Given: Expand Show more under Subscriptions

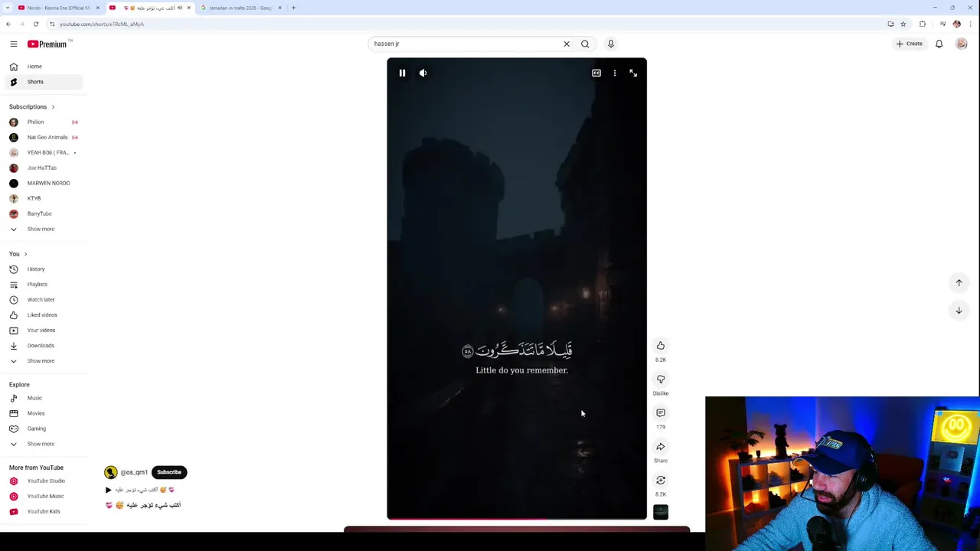Looking at the screenshot, I should (x=42, y=230).
